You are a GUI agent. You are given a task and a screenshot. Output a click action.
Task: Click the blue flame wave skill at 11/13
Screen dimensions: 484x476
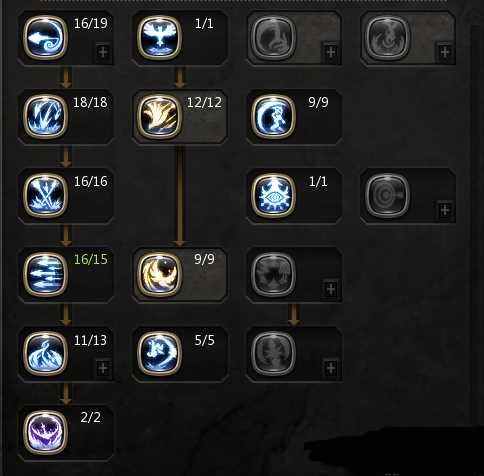(x=45, y=353)
